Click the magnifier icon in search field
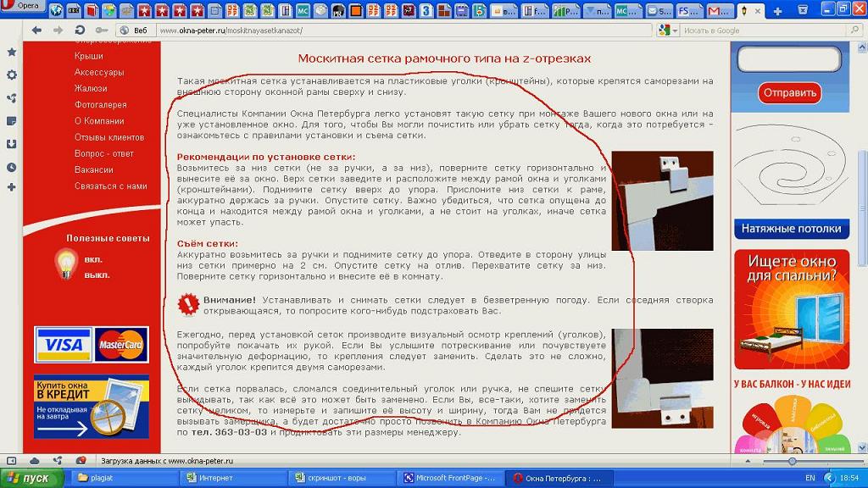The image size is (868, 488). pyautogui.click(x=855, y=30)
